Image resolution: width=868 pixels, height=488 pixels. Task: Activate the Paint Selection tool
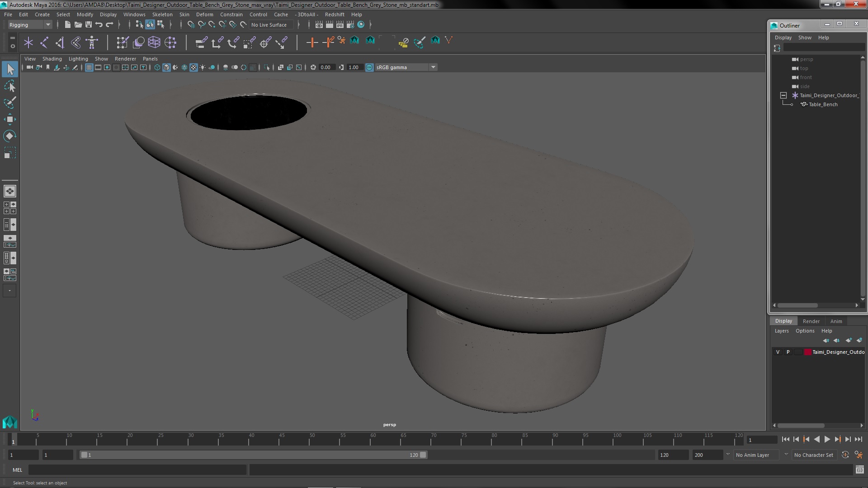(9, 103)
